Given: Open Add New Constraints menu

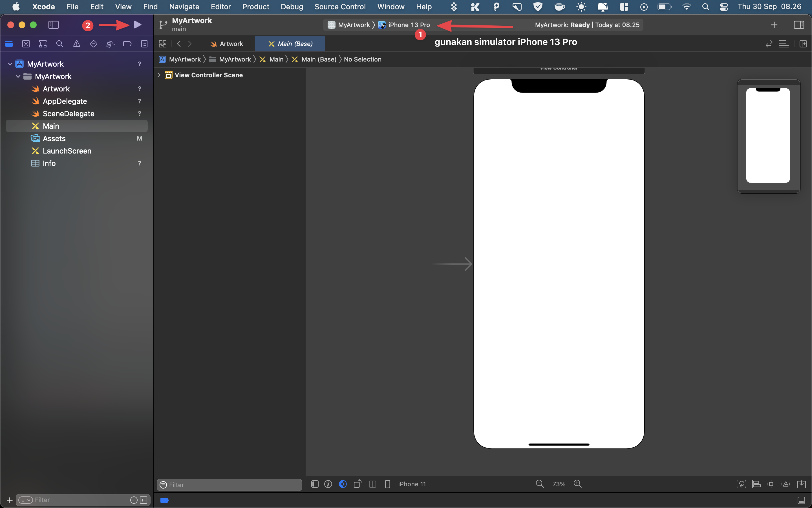Looking at the screenshot, I should tap(771, 484).
